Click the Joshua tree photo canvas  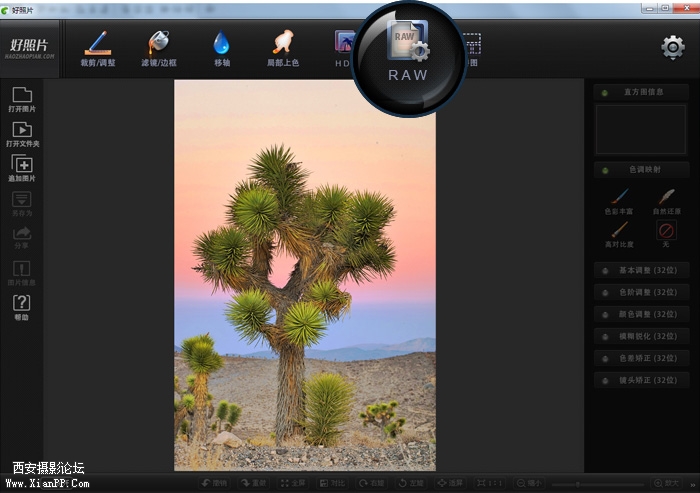(x=305, y=275)
